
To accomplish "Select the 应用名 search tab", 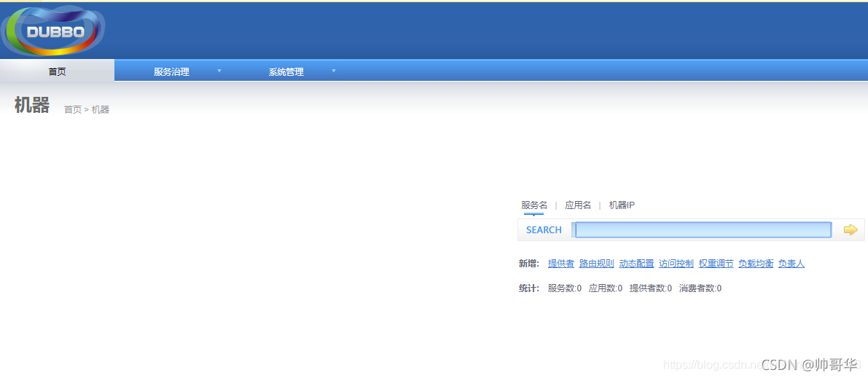I will [578, 205].
